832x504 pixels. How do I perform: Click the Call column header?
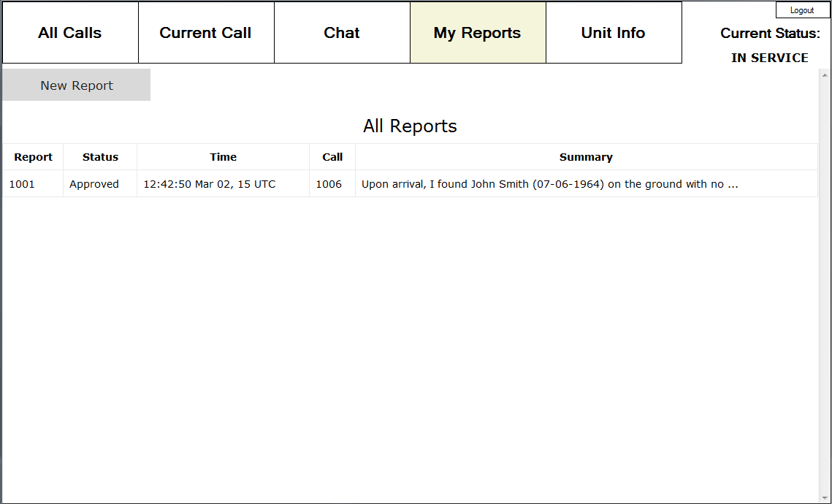click(332, 157)
